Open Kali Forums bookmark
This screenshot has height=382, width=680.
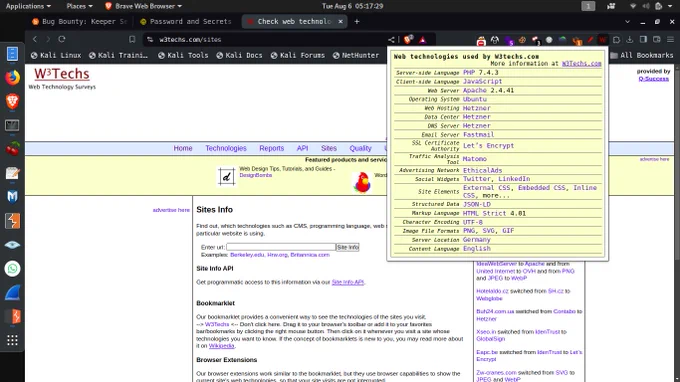pyautogui.click(x=298, y=56)
